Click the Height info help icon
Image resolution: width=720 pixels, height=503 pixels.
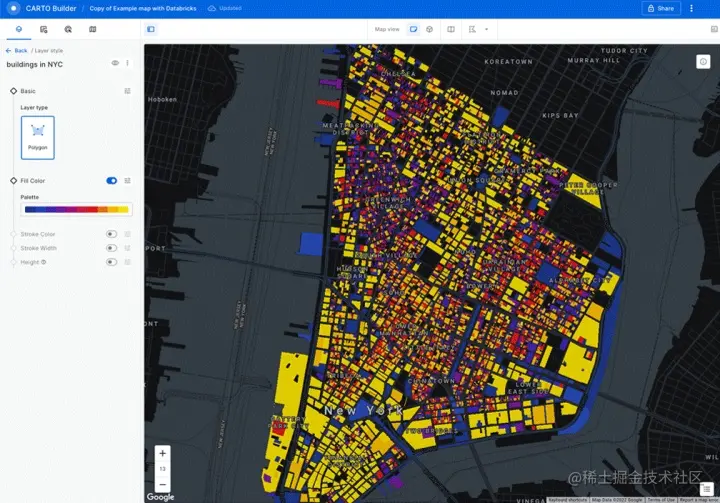coord(44,262)
